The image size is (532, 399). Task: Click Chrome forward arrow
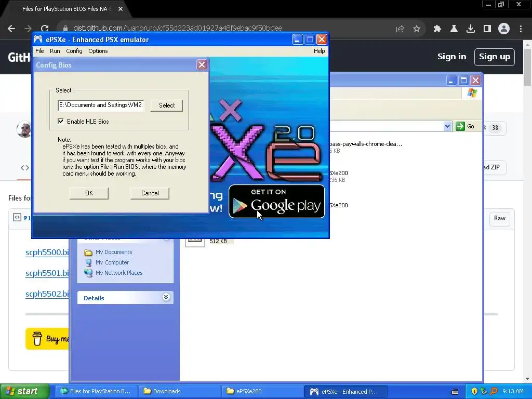coord(28,29)
